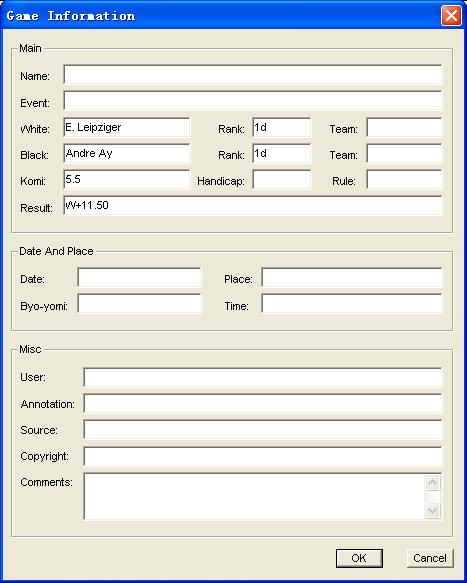Screen dimensions: 467x583
Task: Click the Time input field
Action: (351, 304)
